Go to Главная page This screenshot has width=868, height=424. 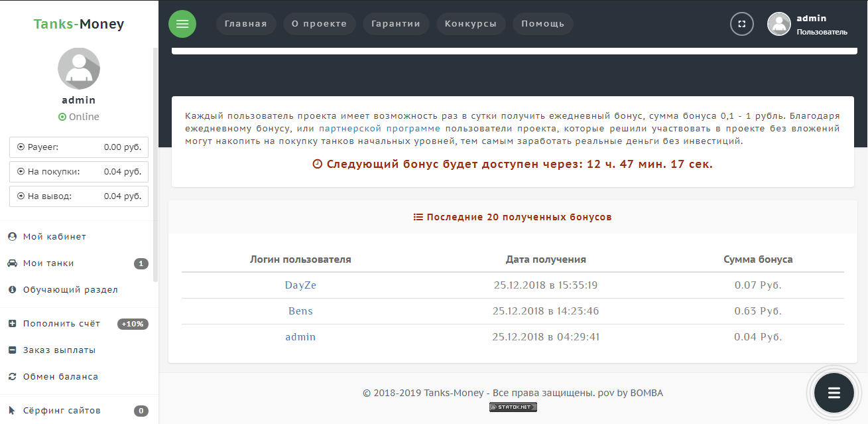(245, 24)
